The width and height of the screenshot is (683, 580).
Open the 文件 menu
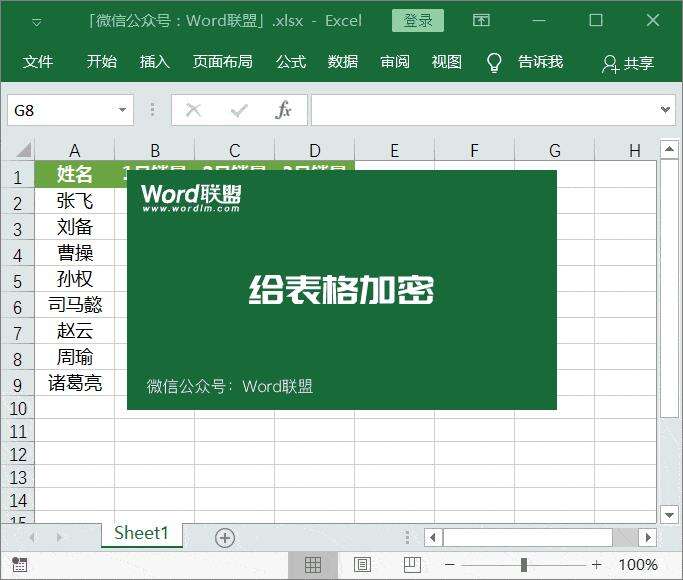click(x=38, y=62)
